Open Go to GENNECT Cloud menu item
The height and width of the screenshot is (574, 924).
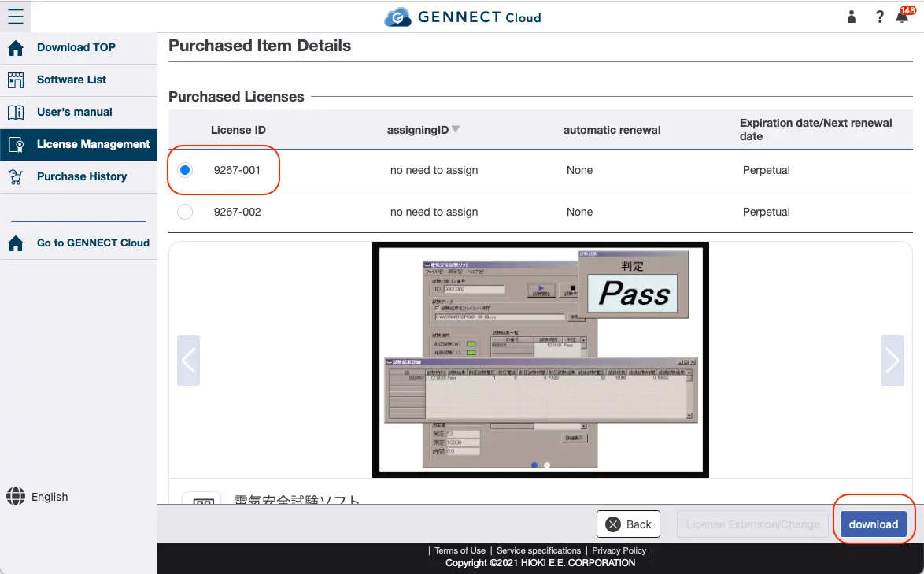79,243
